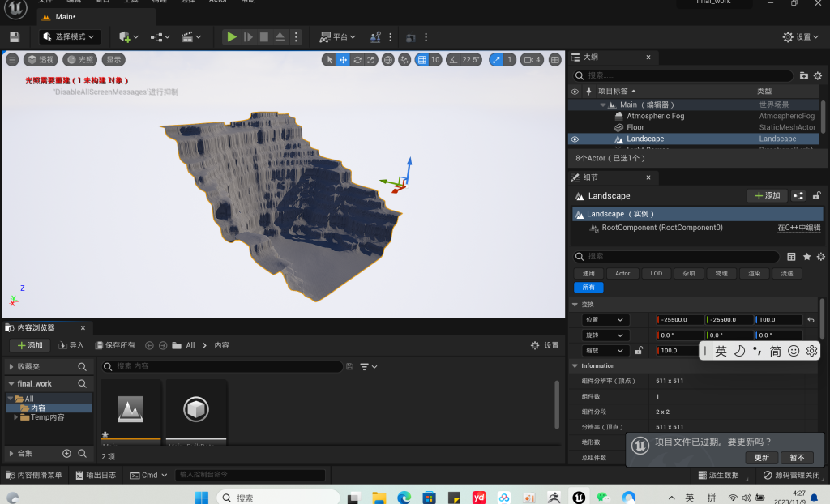The width and height of the screenshot is (830, 504).
Task: Open the 设置 settings menu in the main toolbar
Action: (800, 37)
